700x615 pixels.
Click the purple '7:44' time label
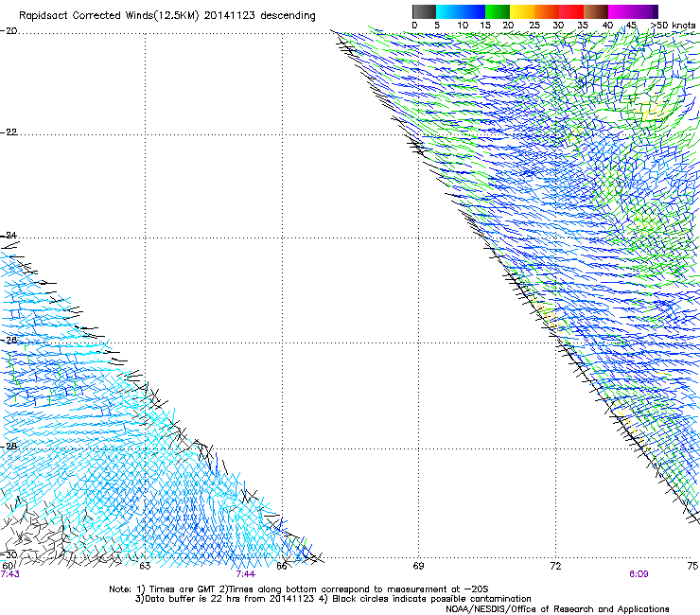[246, 574]
